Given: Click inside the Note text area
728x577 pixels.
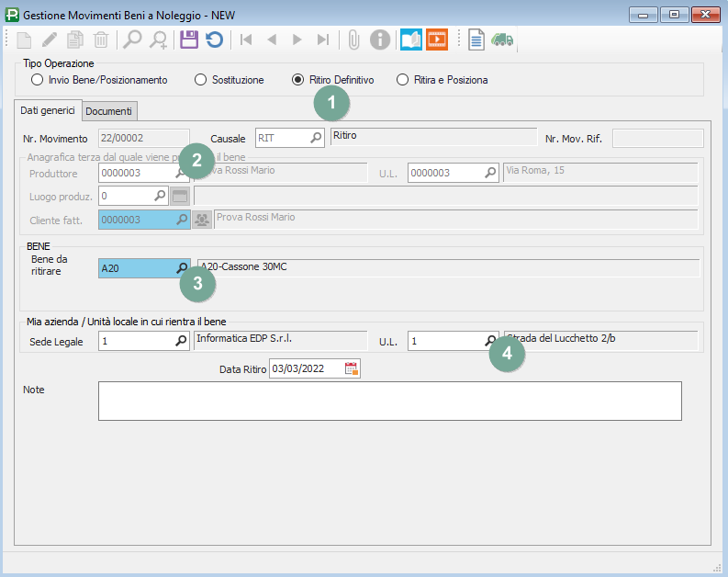Looking at the screenshot, I should pos(389,401).
